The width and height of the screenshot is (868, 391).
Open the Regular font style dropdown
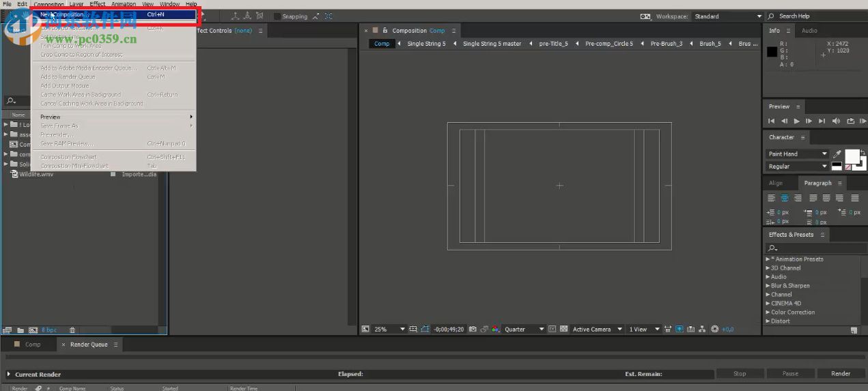(798, 166)
